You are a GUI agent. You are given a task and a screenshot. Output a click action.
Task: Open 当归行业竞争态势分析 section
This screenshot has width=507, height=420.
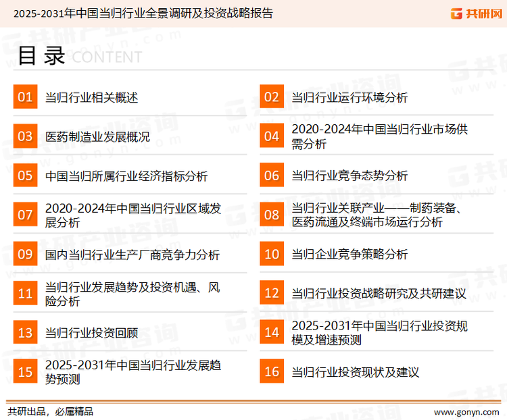[x=349, y=176]
